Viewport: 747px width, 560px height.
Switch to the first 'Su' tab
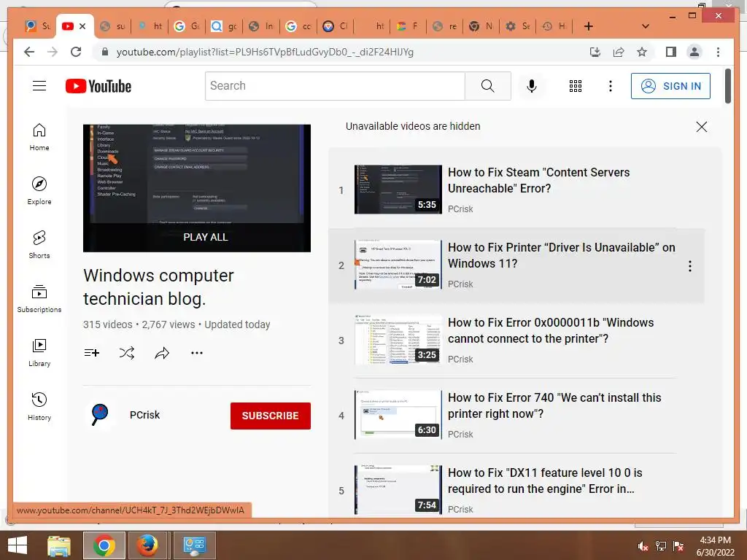click(x=37, y=26)
